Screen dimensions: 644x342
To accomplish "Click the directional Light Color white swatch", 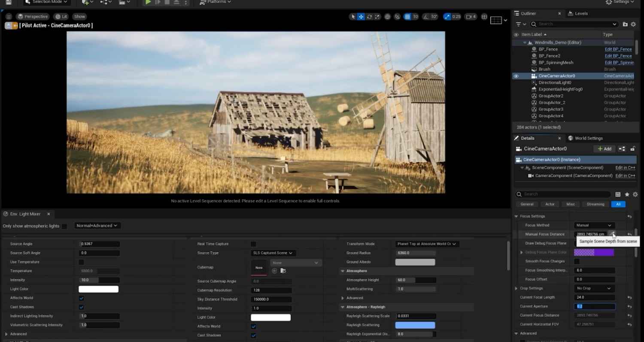I will [98, 289].
